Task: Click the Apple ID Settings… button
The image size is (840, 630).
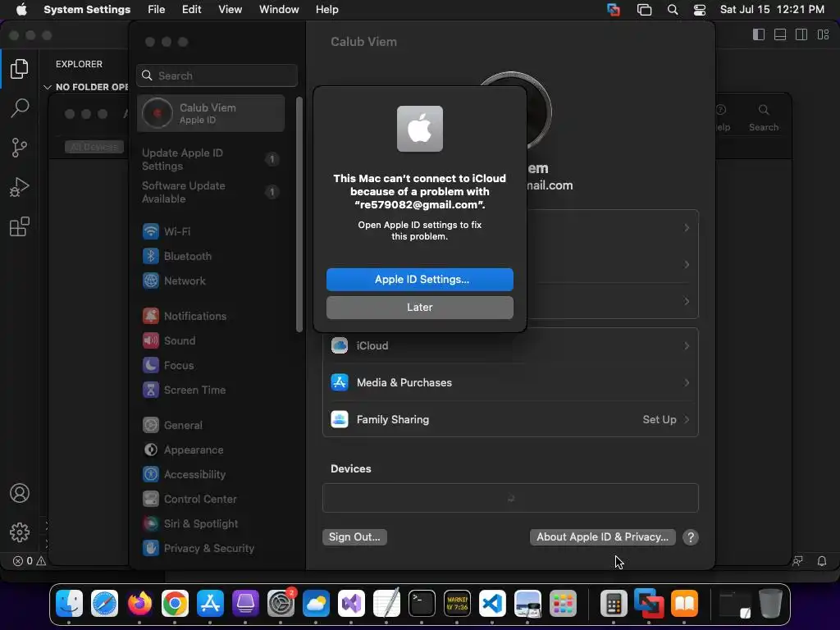Action: [x=419, y=280]
